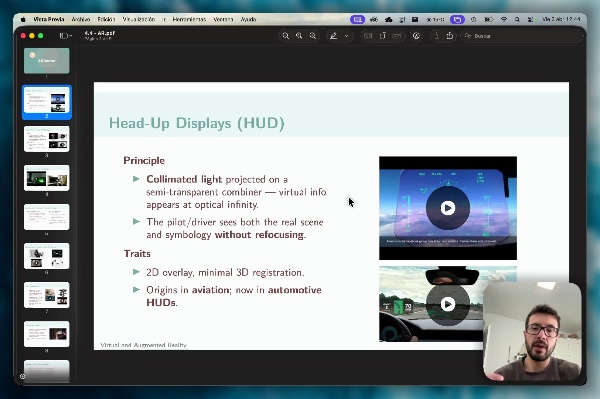This screenshot has height=399, width=600.
Task: Select page 8 thumbnail in sidebar
Action: tap(47, 334)
